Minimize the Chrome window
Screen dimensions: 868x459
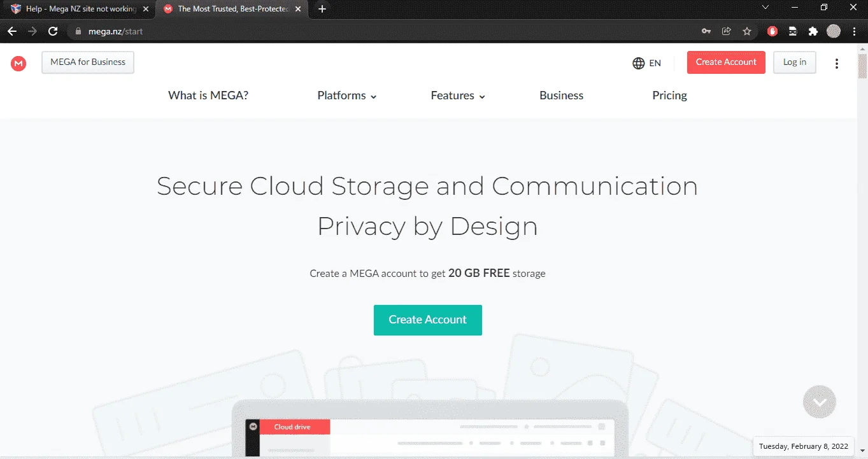(795, 8)
